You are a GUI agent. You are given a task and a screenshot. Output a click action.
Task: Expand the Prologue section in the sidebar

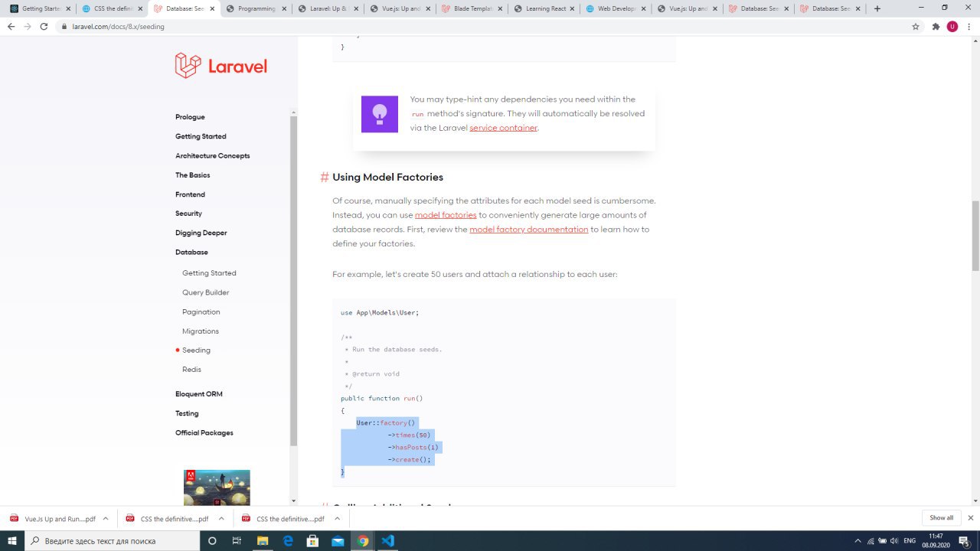coord(190,117)
